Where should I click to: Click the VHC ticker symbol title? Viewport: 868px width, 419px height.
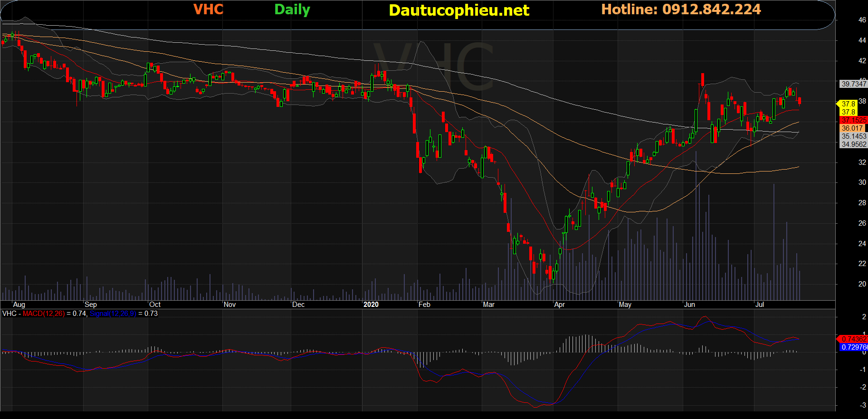[208, 10]
